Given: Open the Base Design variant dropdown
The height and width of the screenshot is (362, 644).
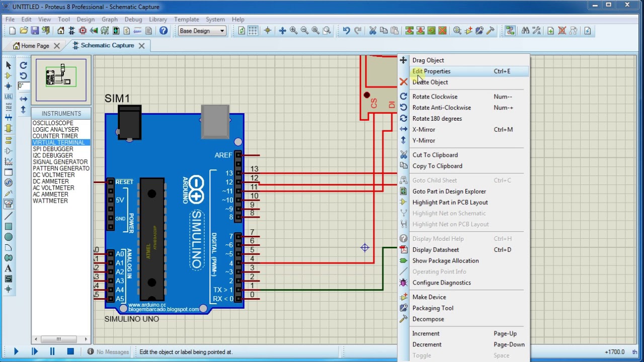Looking at the screenshot, I should click(x=202, y=31).
